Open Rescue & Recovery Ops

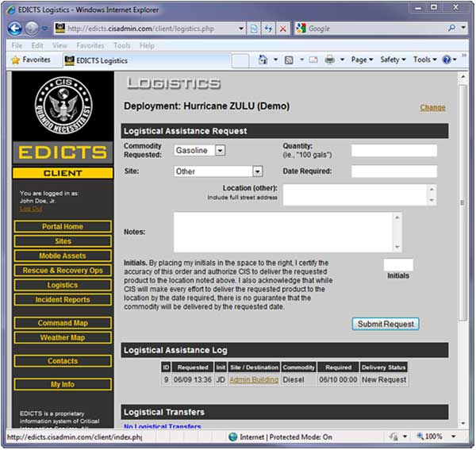click(63, 271)
